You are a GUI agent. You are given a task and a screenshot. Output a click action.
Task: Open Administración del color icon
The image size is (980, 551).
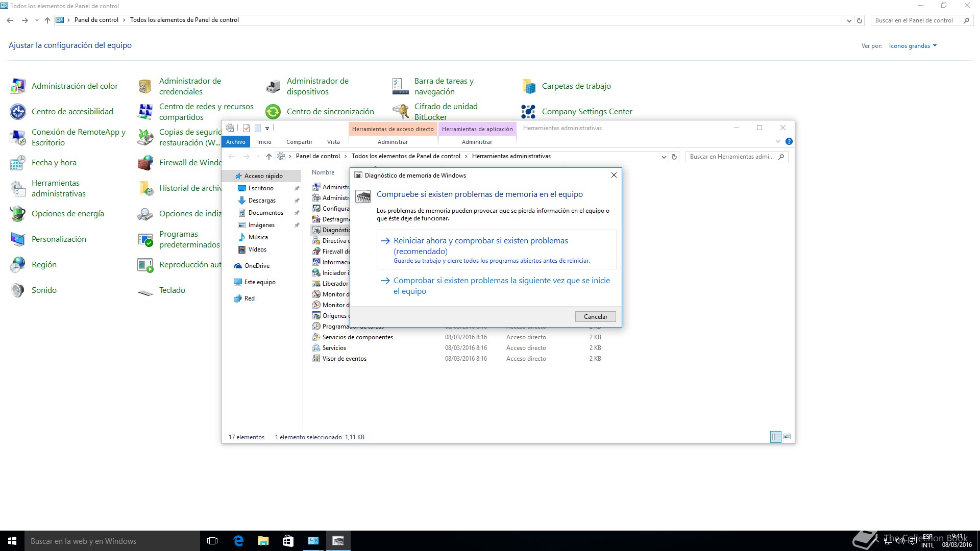tap(18, 86)
